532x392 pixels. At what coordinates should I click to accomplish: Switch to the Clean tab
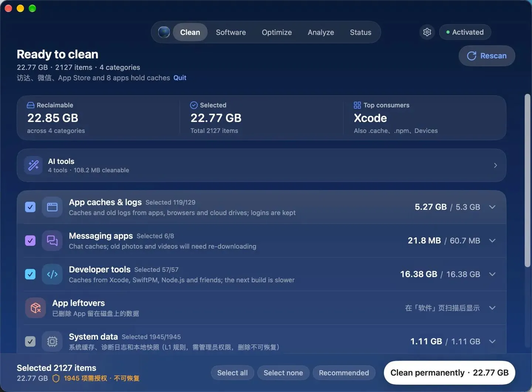point(190,32)
